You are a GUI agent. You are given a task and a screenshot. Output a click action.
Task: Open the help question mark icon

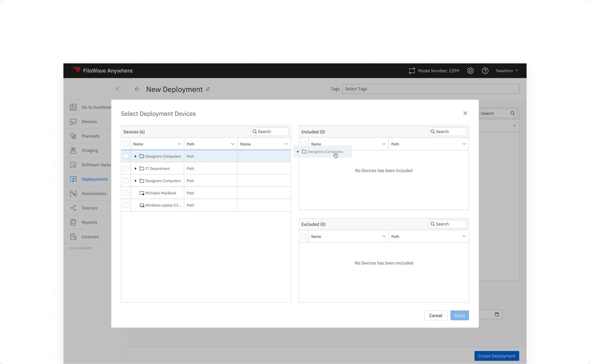485,71
